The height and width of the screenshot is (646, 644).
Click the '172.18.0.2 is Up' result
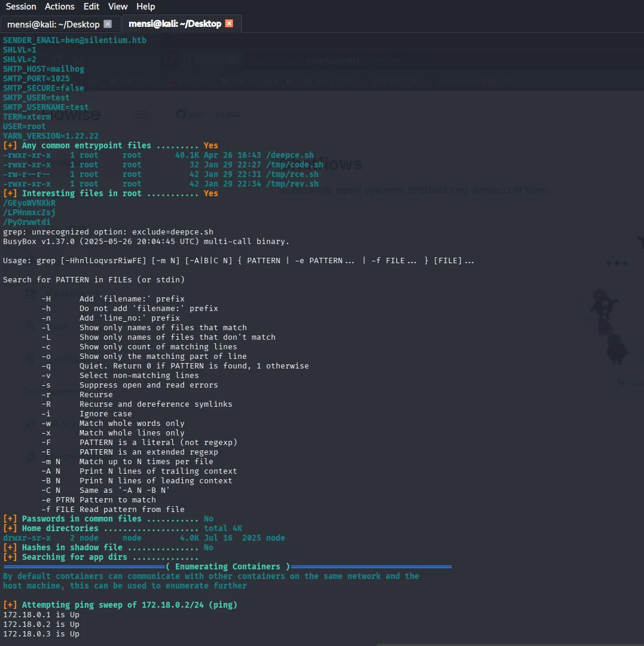(41, 624)
